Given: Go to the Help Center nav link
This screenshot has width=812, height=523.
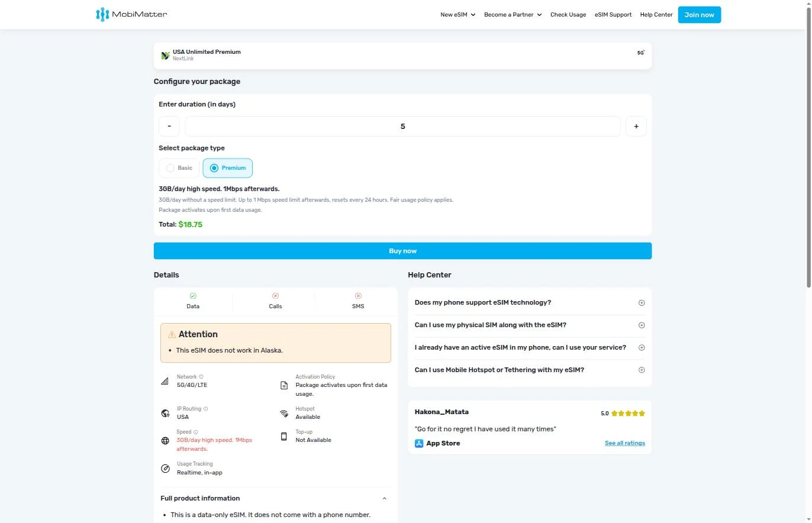Looking at the screenshot, I should tap(656, 15).
